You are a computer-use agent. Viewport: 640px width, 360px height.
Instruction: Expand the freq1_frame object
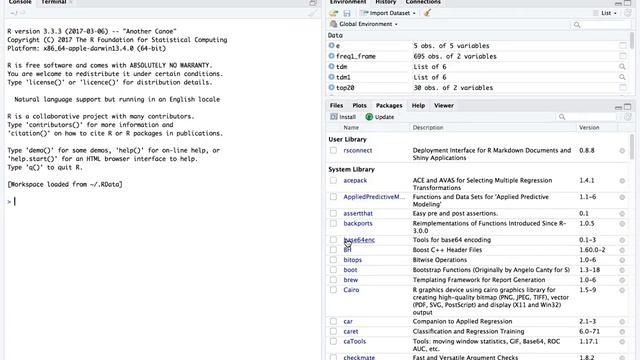pos(331,56)
